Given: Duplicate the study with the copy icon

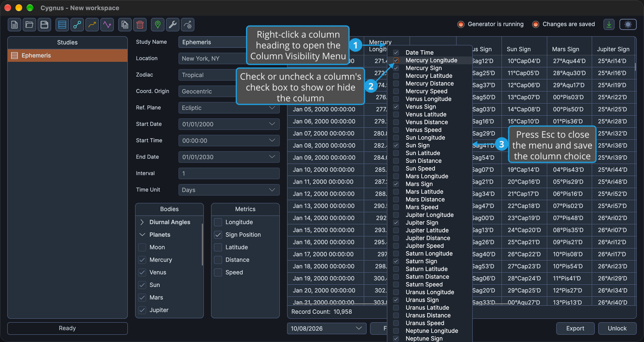Looking at the screenshot, I should tap(125, 25).
